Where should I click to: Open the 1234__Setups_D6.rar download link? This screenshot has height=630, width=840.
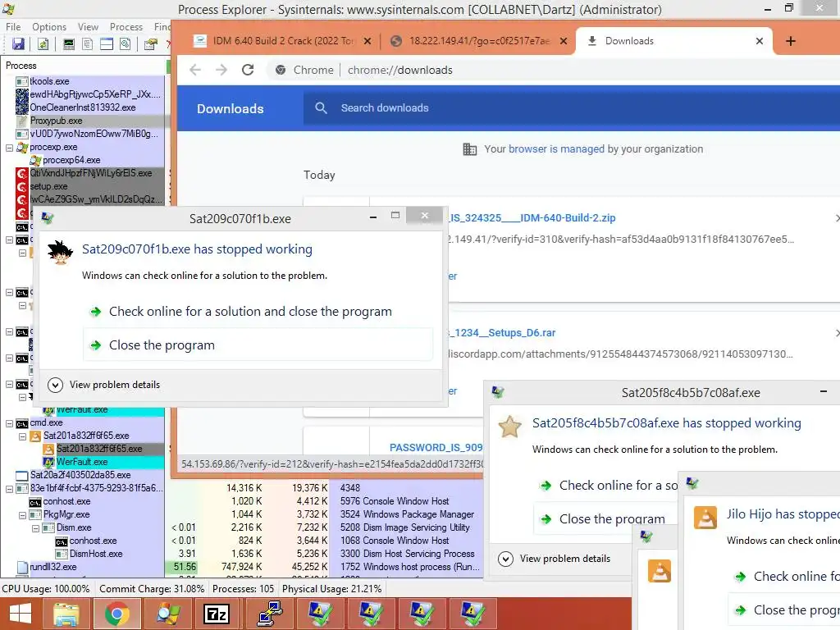click(503, 333)
